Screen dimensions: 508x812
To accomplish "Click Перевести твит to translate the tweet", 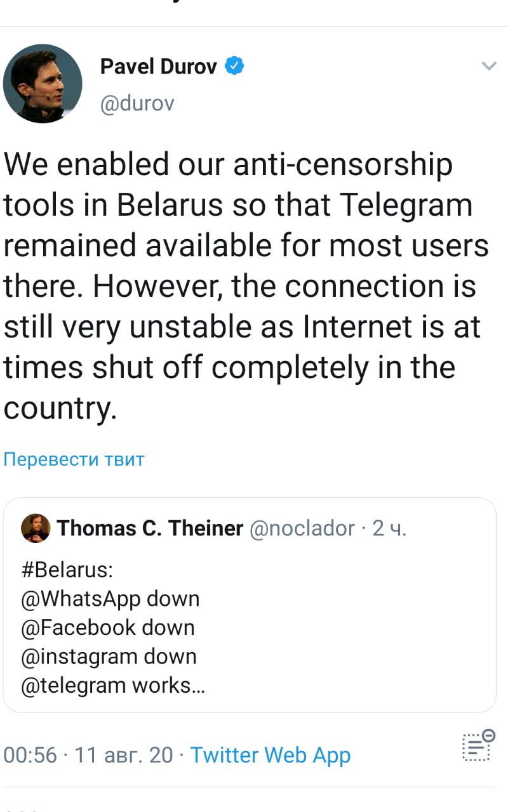I will point(74,459).
